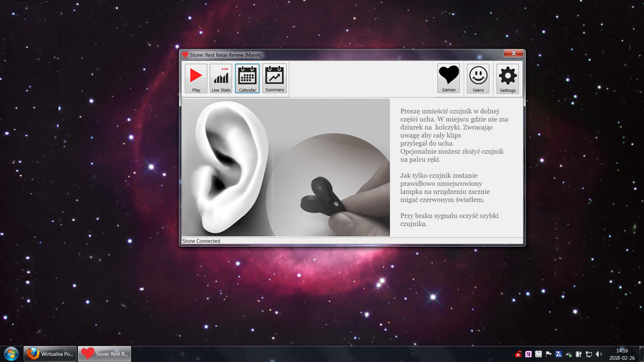644x362 pixels.
Task: Open the network connection tray icon
Action: 589,354
